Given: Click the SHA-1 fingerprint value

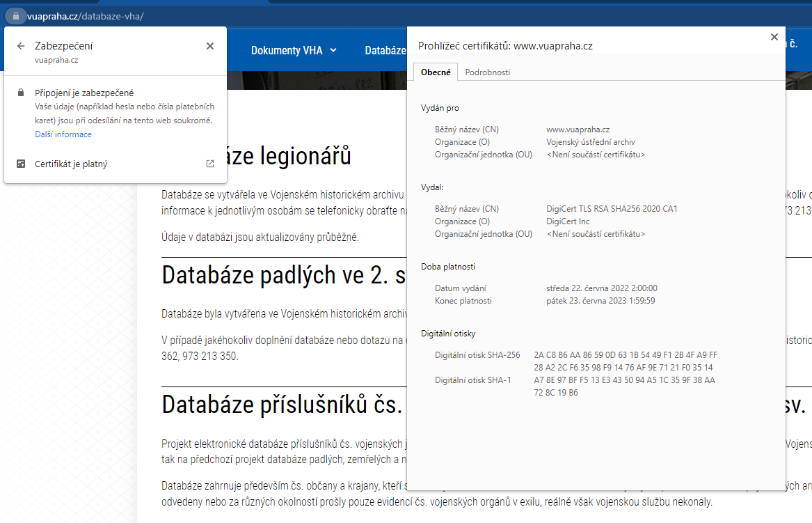Looking at the screenshot, I should [624, 386].
